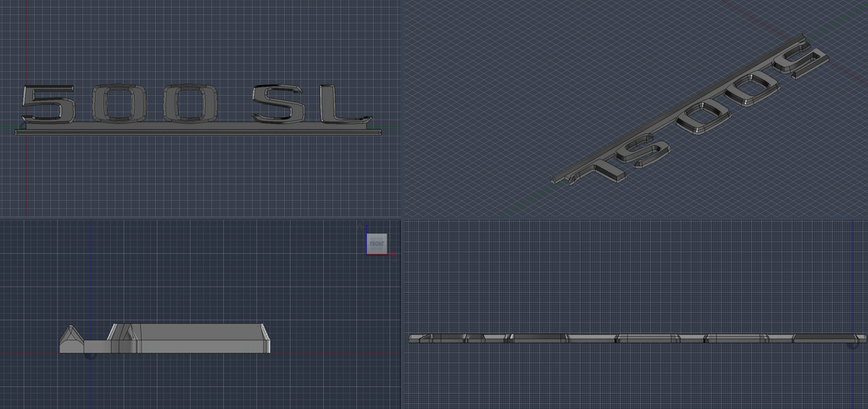
Task: Select the letter 'S' in the top-left viewport
Action: (278, 104)
